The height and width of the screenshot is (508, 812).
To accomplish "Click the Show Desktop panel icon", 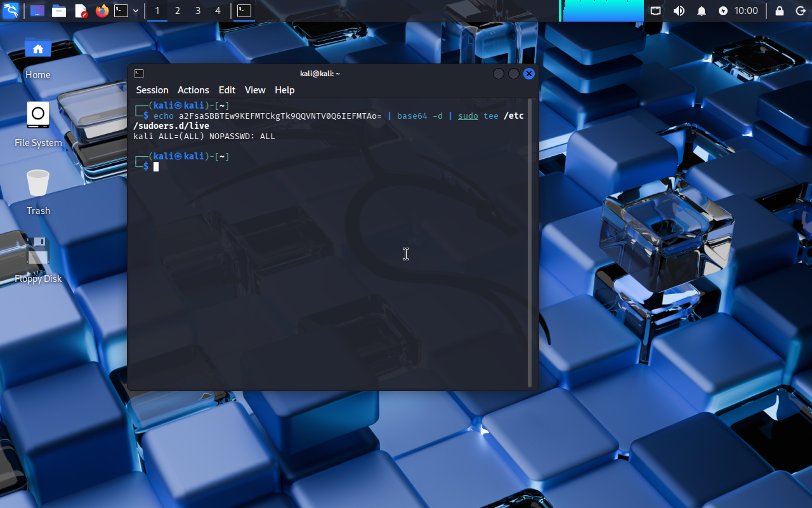I will (37, 11).
